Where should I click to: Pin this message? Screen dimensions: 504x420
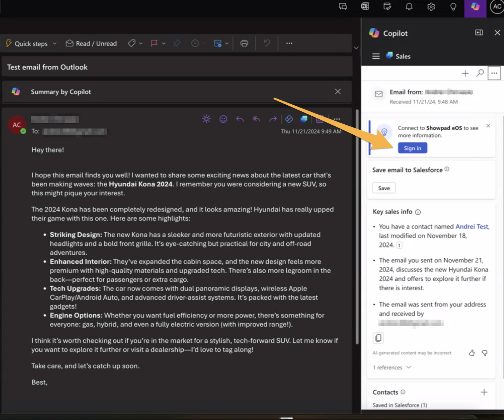click(x=177, y=44)
